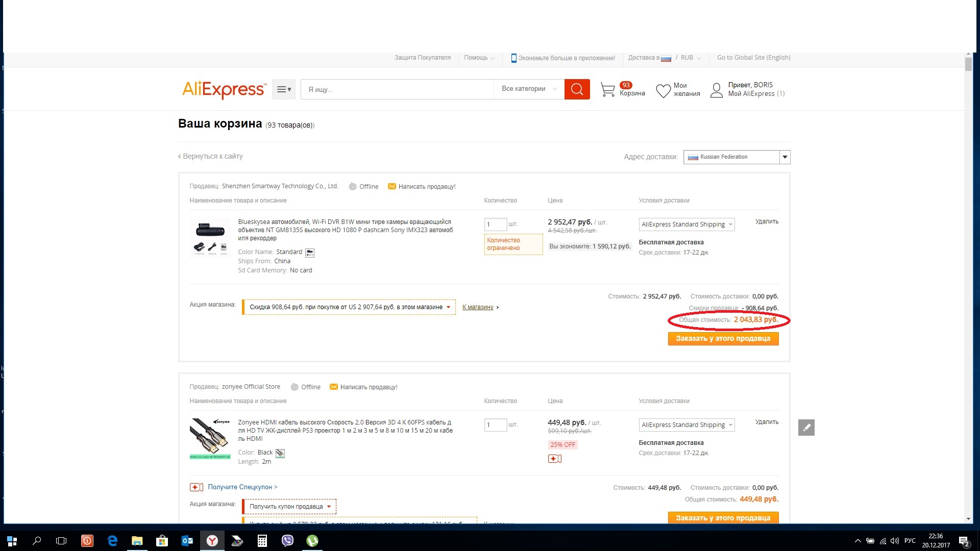This screenshot has height=551, width=980.
Task: Click the envelope icon for Shenzhen Smartway seller
Action: 391,186
